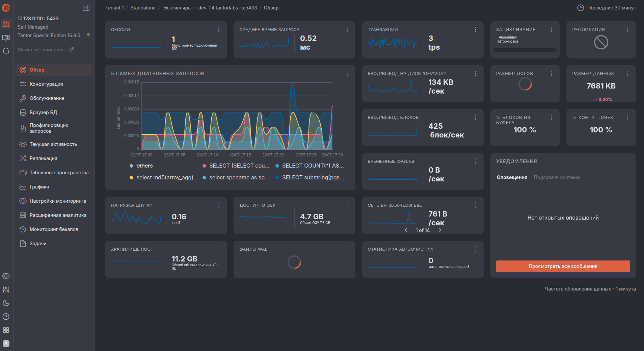The height and width of the screenshot is (351, 644).
Task: Open options for Статистика автоочистки card
Action: [x=475, y=249]
